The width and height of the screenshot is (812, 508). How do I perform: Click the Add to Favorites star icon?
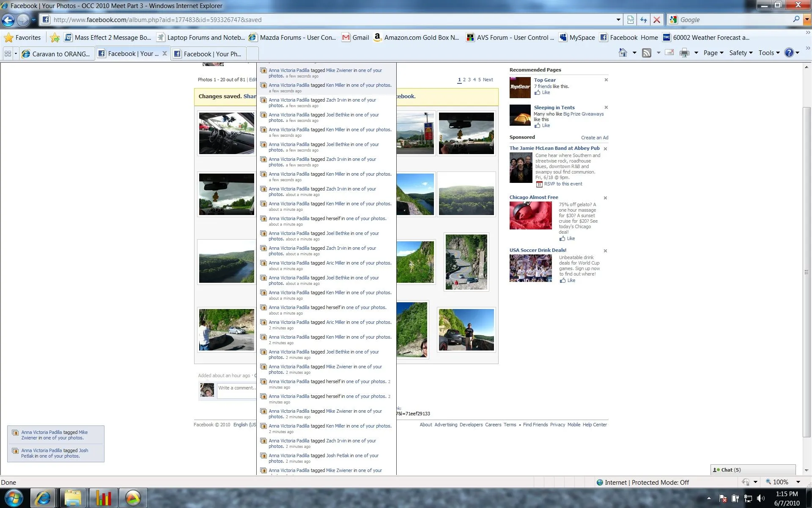(55, 38)
